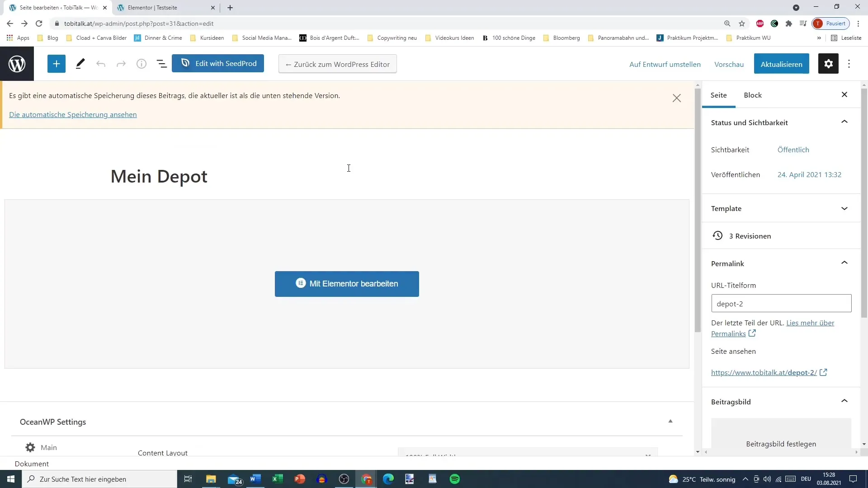Show hidden system tray icons

(745, 479)
